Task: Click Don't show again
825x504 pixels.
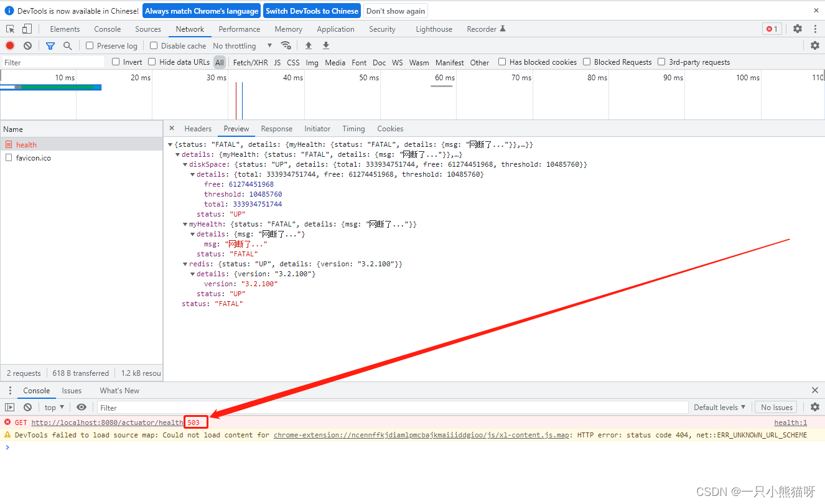Action: click(396, 11)
